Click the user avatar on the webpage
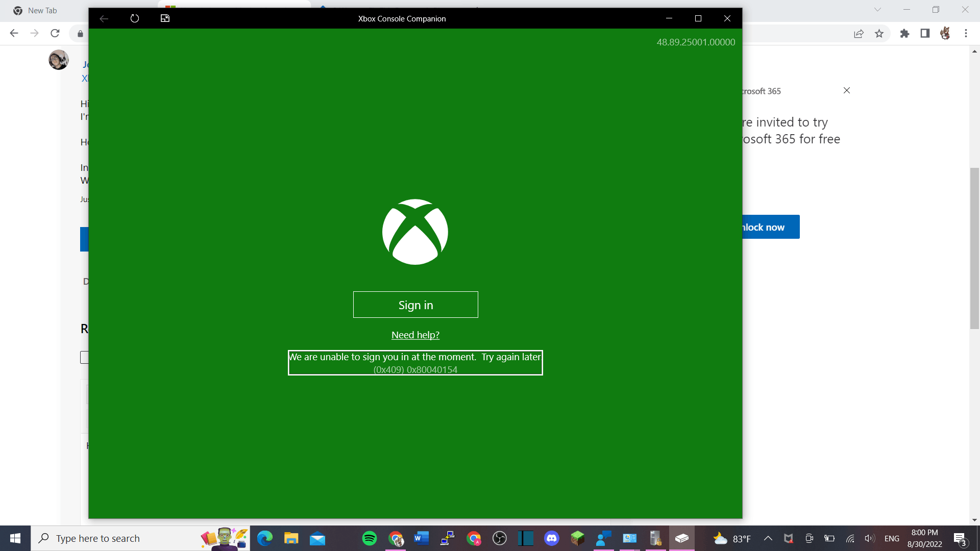 pos(59,60)
